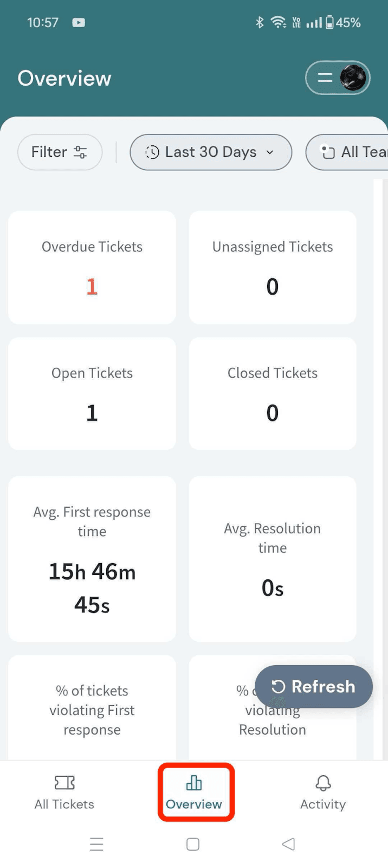Tap the Activity bell icon

tap(323, 782)
